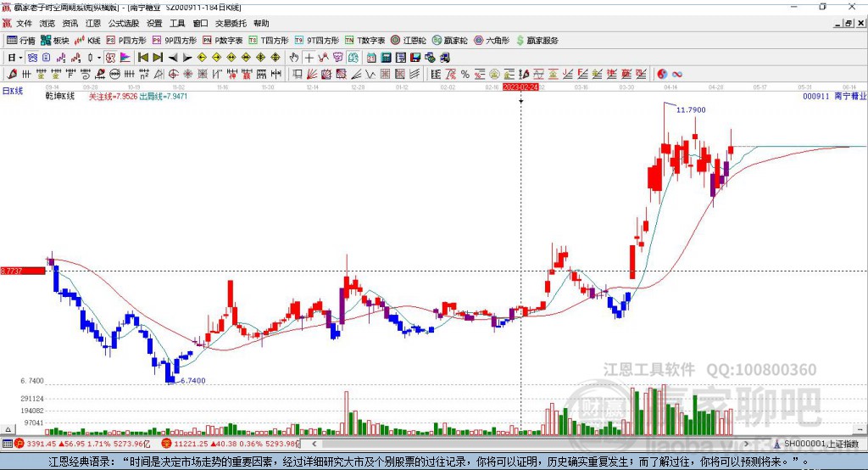Screen dimensions: 868x470
Task: Click down arrow at volume pane right
Action: pyautogui.click(x=860, y=429)
